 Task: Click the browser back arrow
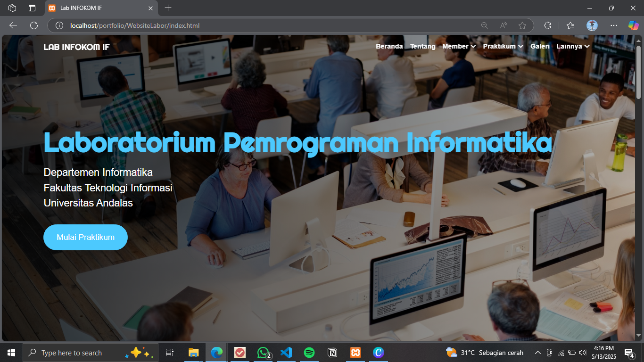13,25
